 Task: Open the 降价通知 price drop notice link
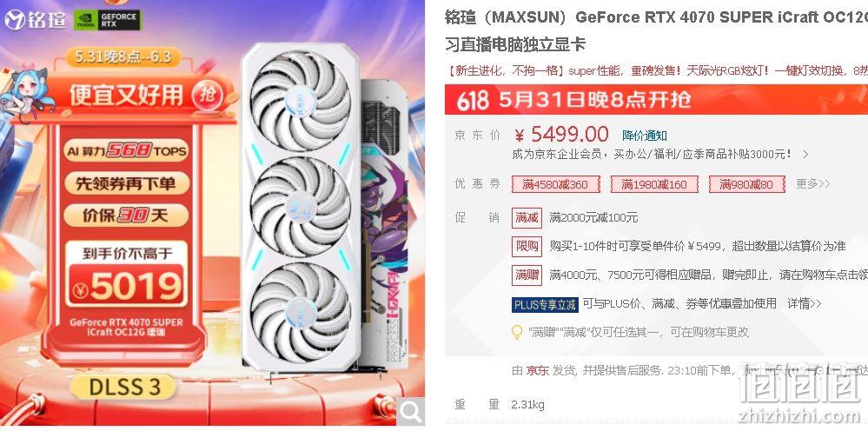tap(645, 136)
